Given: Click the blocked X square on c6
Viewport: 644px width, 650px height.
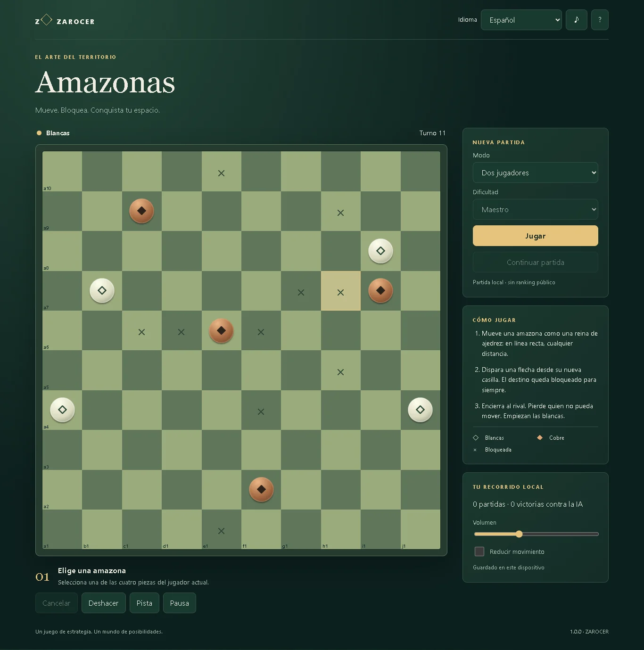Looking at the screenshot, I should point(141,330).
